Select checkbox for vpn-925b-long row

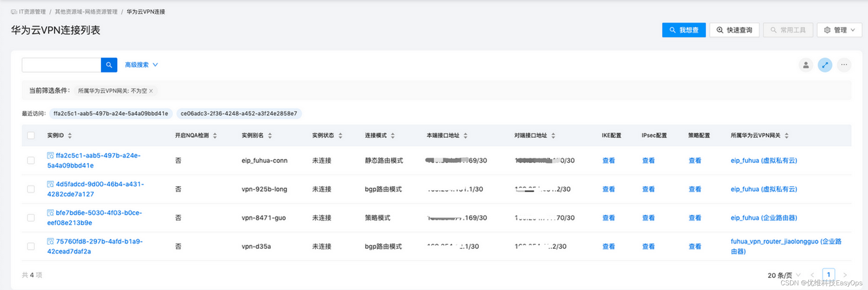tap(31, 189)
